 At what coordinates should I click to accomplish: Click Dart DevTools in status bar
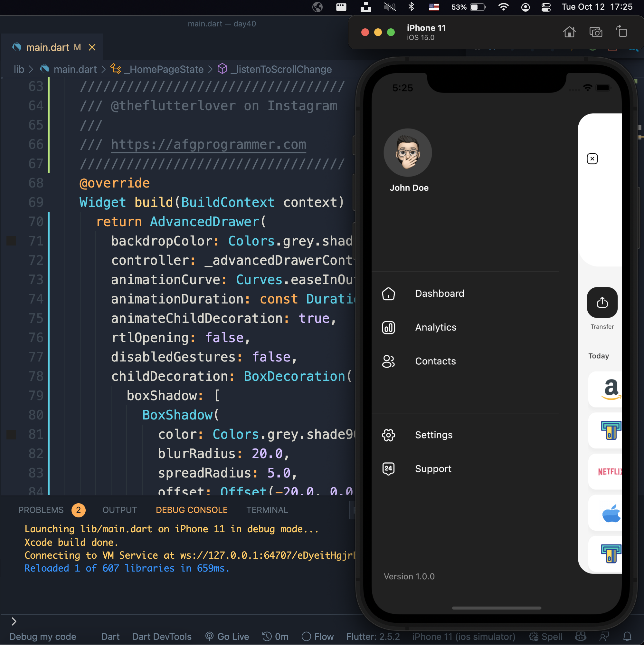click(x=162, y=636)
